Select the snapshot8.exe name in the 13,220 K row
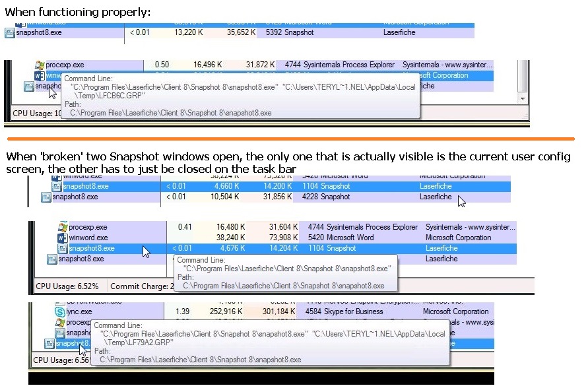 39,32
